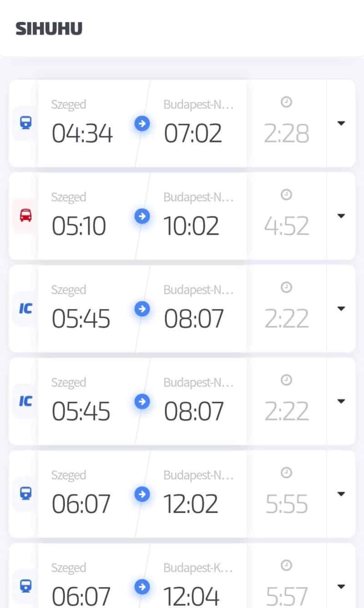Click the IC icon on the second 05:45 train
Screen dimensions: 364x608
coord(25,401)
